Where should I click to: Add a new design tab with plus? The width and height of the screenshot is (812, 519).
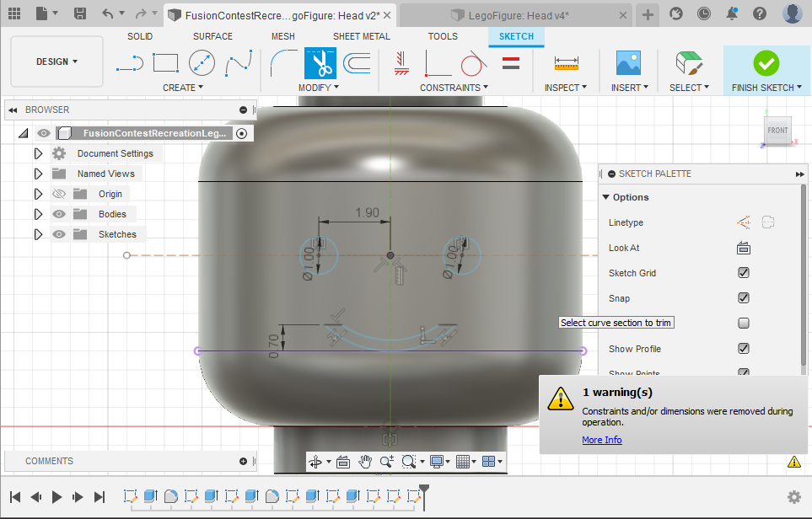[x=648, y=14]
